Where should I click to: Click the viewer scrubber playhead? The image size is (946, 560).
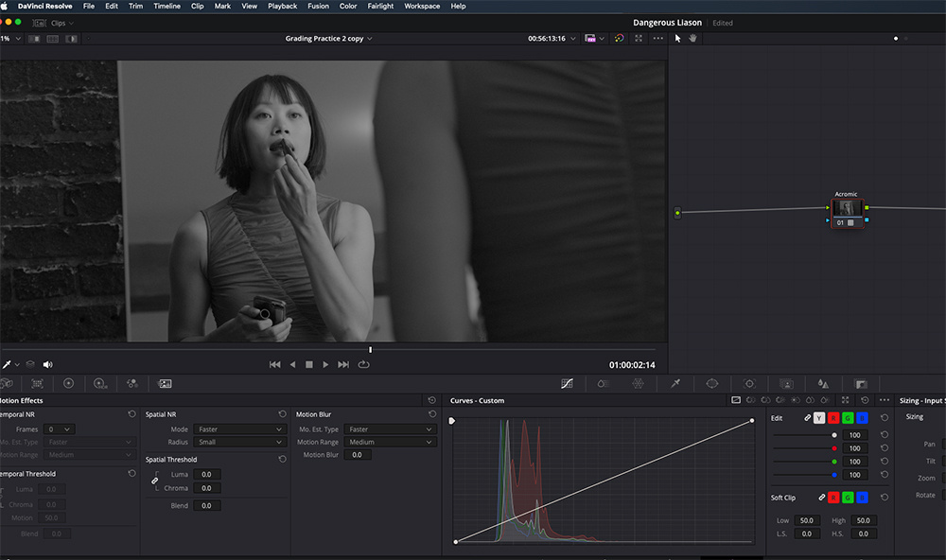[x=371, y=349]
